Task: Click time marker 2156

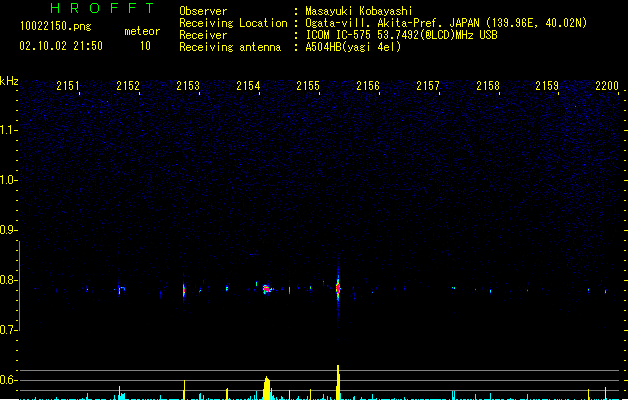Action: (x=368, y=85)
